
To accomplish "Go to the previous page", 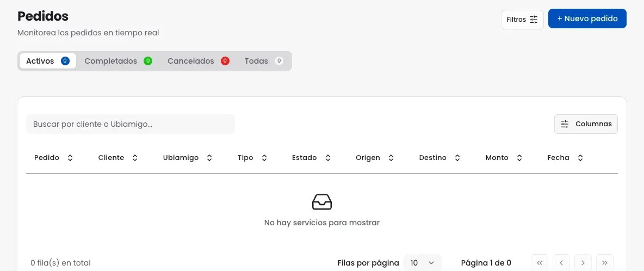I will pyautogui.click(x=561, y=263).
